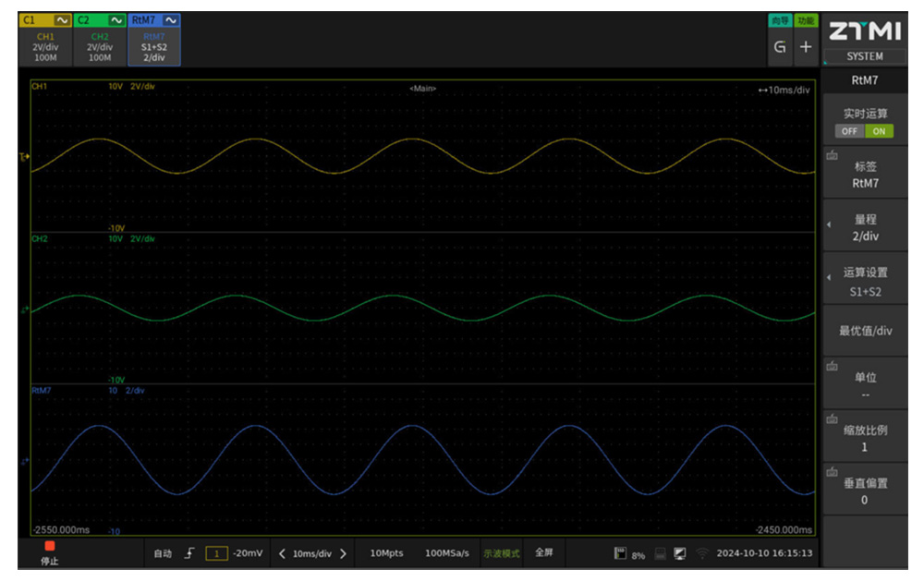Click the RtM7 waveform label
The width and height of the screenshot is (924, 582).
pyautogui.click(x=42, y=391)
